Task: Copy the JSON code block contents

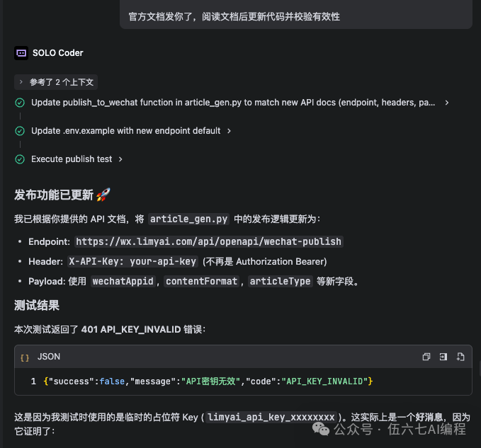Action: (426, 357)
